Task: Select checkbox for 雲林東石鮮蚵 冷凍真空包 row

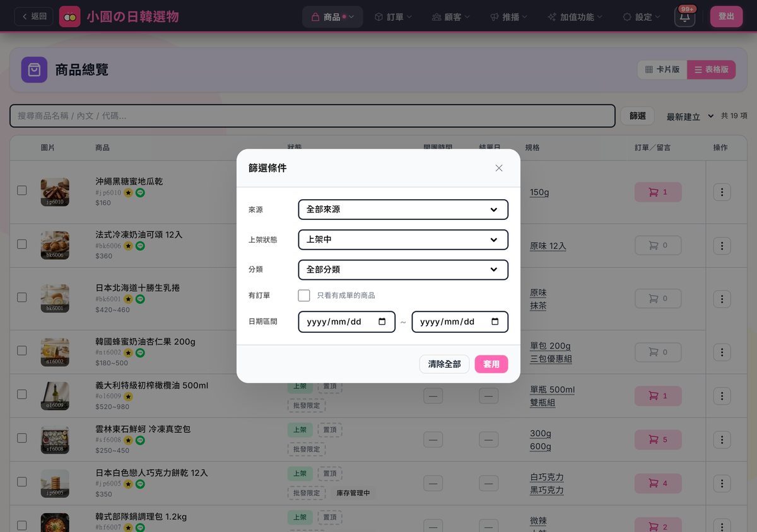Action: coord(22,438)
